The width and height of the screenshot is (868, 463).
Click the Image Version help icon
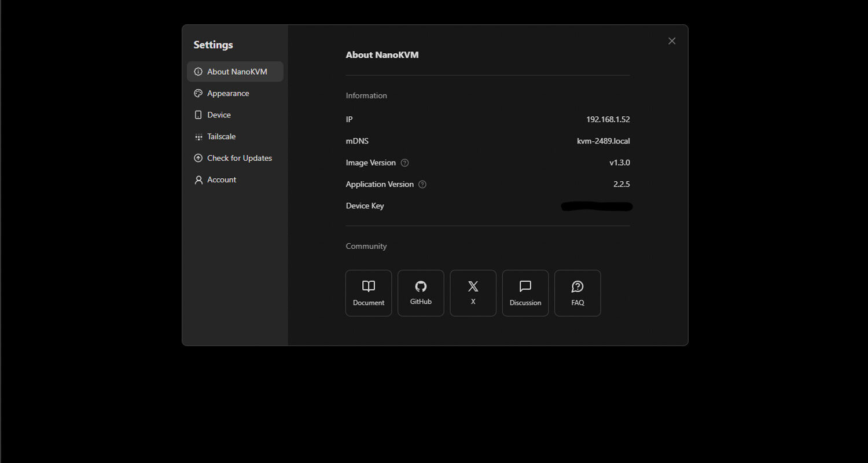tap(404, 163)
